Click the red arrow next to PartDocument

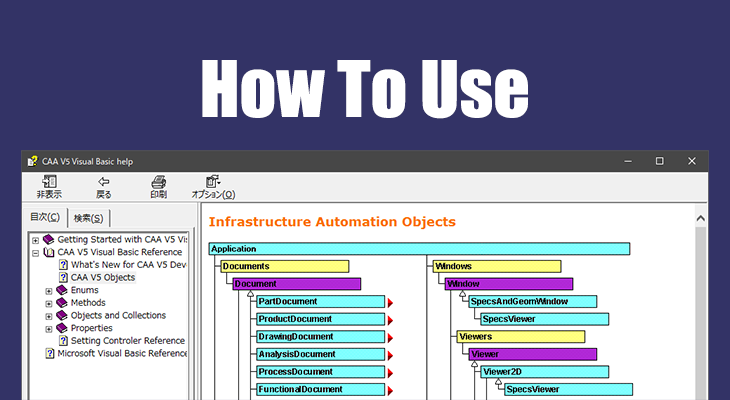391,302
